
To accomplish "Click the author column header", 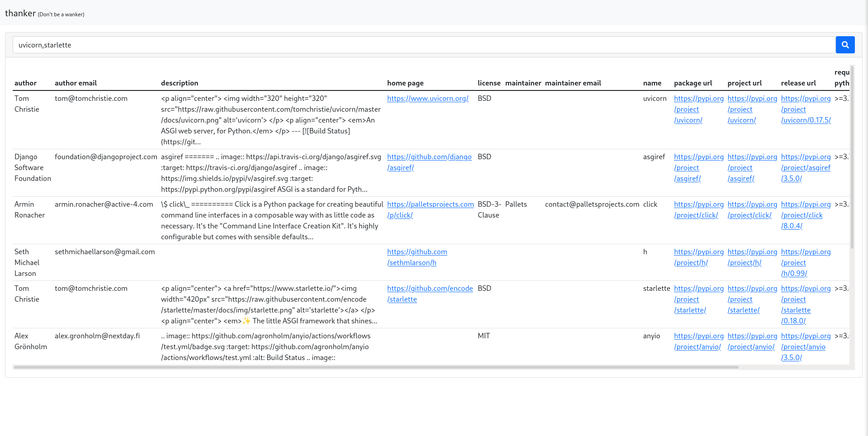I will click(x=25, y=83).
